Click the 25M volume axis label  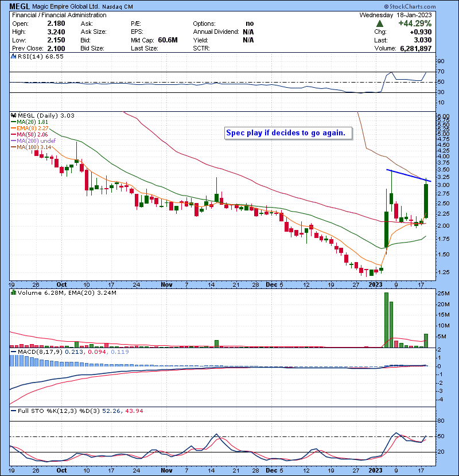point(443,294)
